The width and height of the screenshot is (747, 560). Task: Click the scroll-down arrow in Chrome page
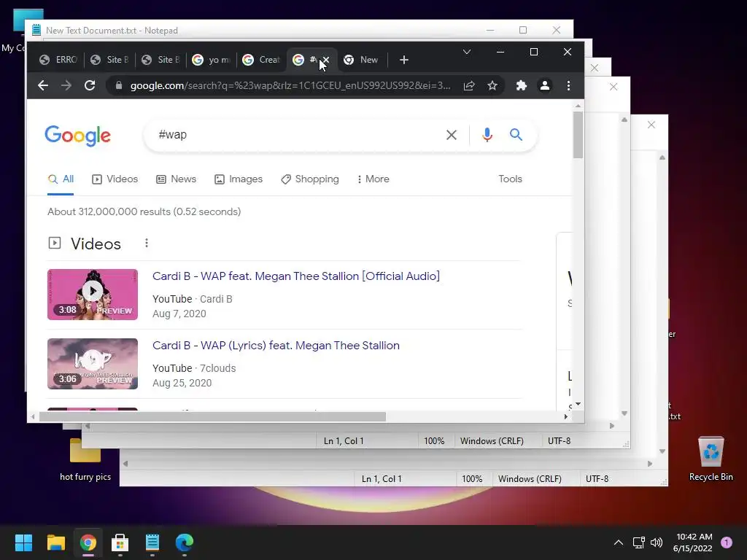(578, 404)
